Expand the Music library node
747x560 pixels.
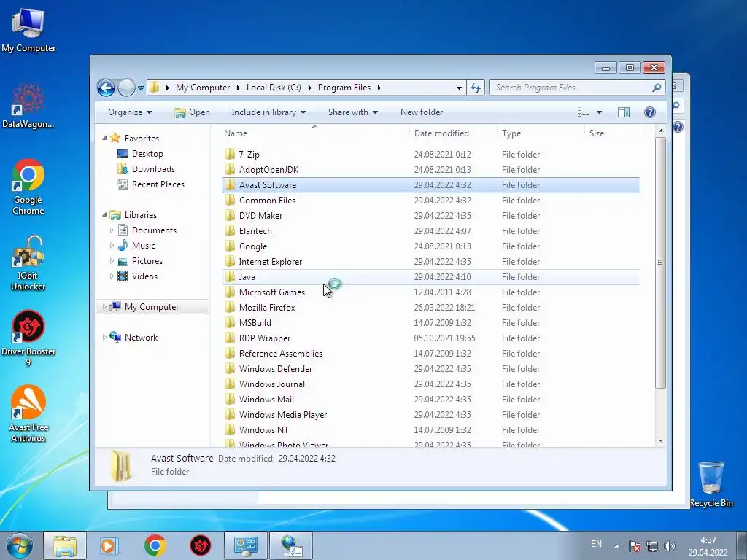112,246
